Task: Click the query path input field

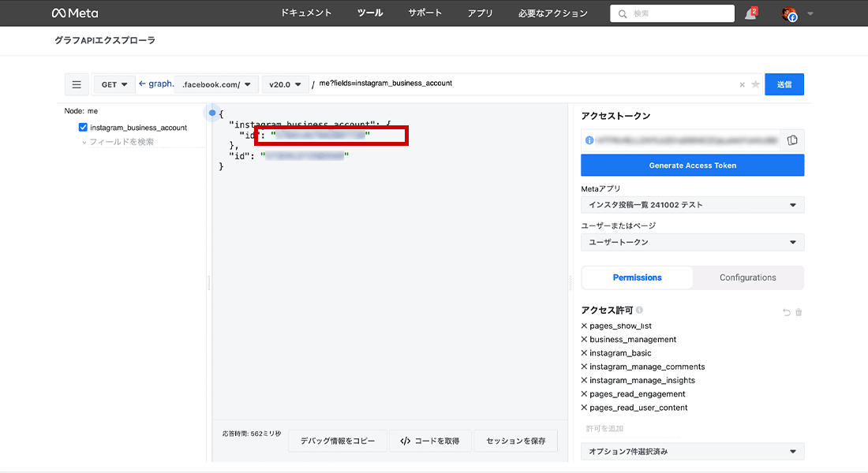Action: 526,84
